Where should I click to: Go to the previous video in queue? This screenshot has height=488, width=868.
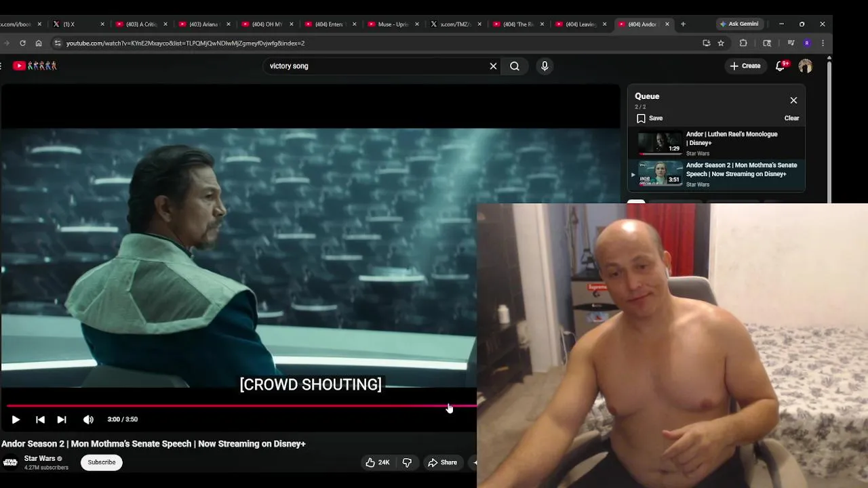point(40,420)
